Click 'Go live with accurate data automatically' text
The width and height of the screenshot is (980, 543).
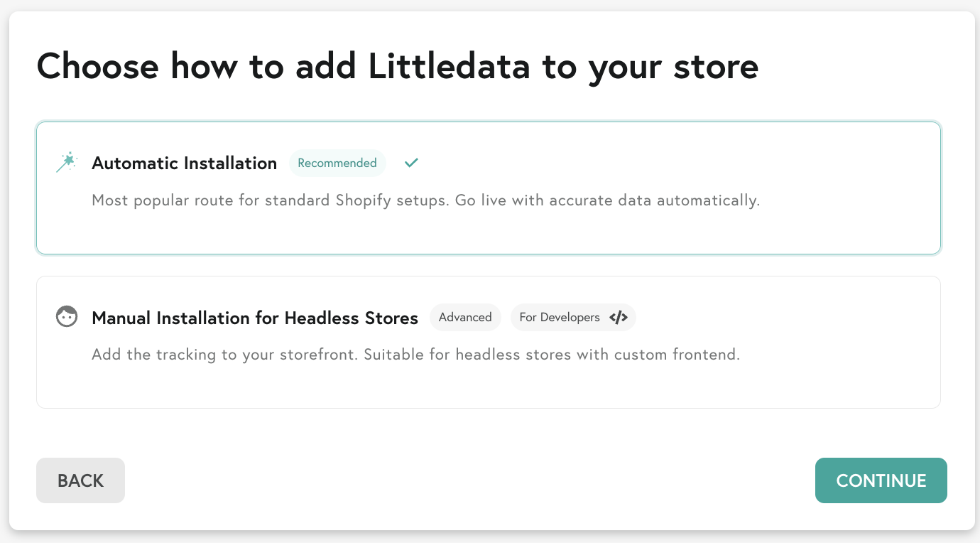coord(606,200)
